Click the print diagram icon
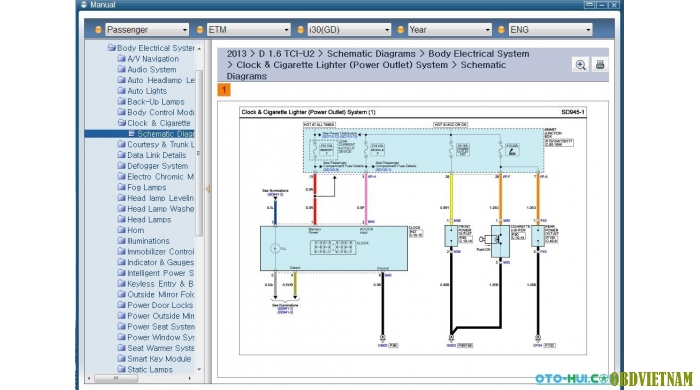Image resolution: width=700 pixels, height=390 pixels. 600,65
